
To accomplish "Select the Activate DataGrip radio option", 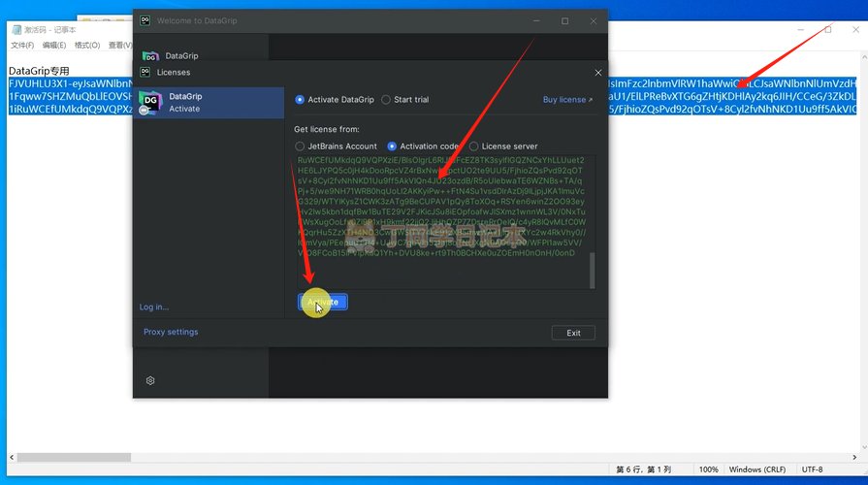I will (x=300, y=100).
